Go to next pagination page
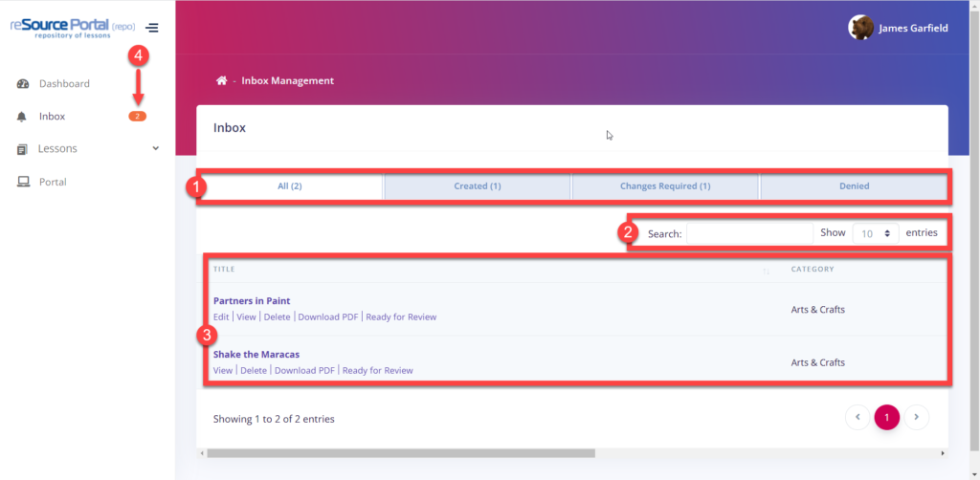 [x=917, y=417]
